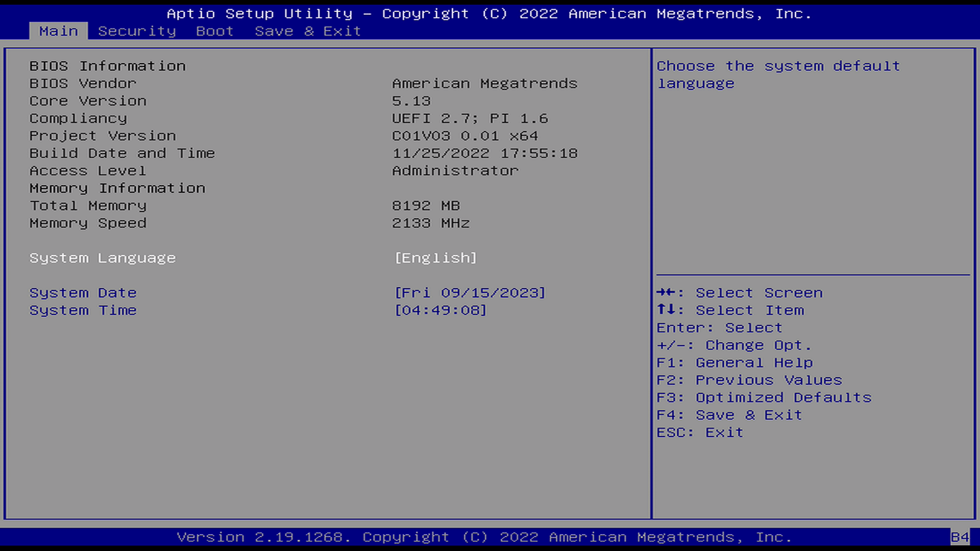Edit the System Time value [04:49:08]

440,310
